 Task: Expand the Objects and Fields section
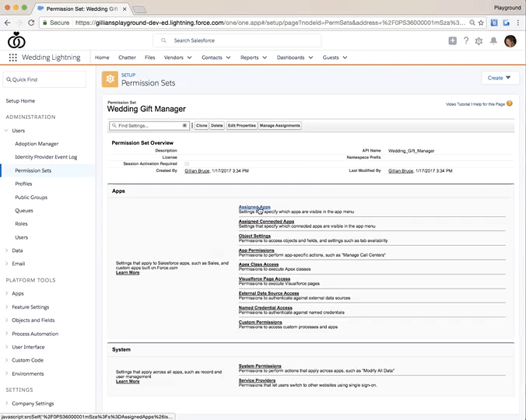pos(6,320)
